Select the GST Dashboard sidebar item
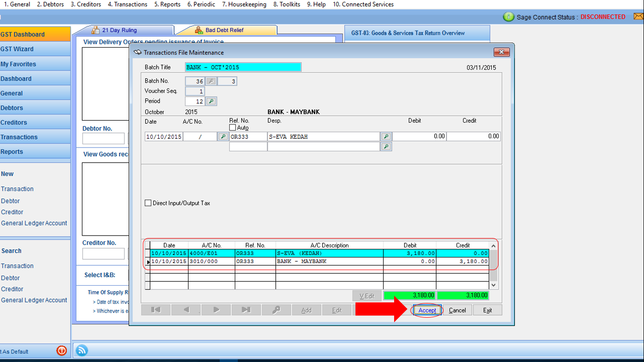The image size is (644, 362). (35, 34)
